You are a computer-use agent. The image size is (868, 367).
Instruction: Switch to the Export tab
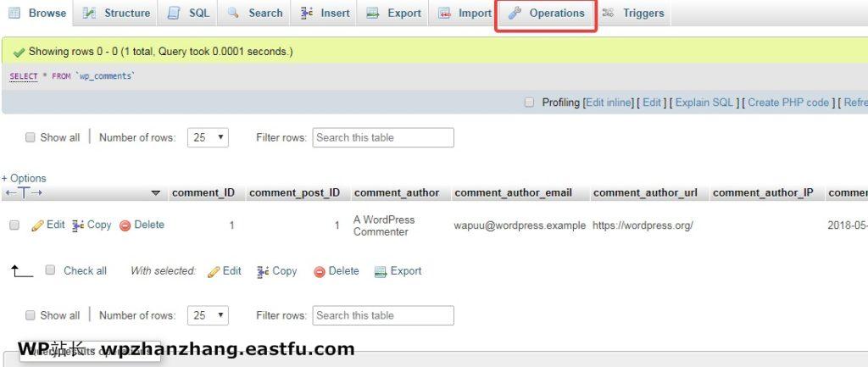click(393, 13)
